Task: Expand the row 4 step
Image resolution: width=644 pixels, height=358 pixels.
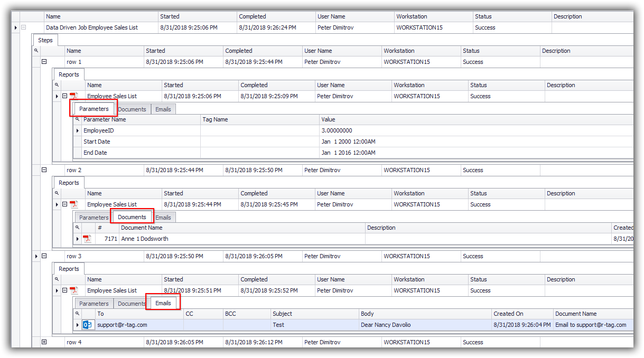Action: pyautogui.click(x=44, y=342)
